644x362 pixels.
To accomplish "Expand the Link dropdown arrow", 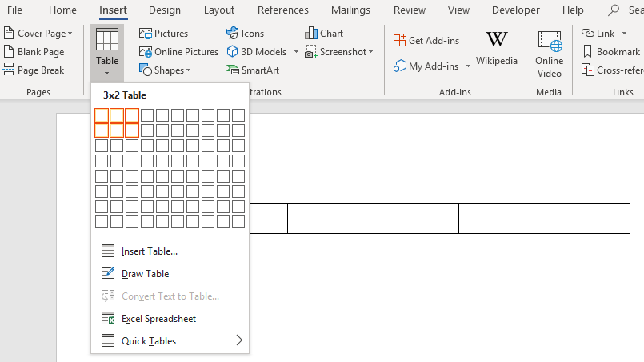I will coord(624,34).
